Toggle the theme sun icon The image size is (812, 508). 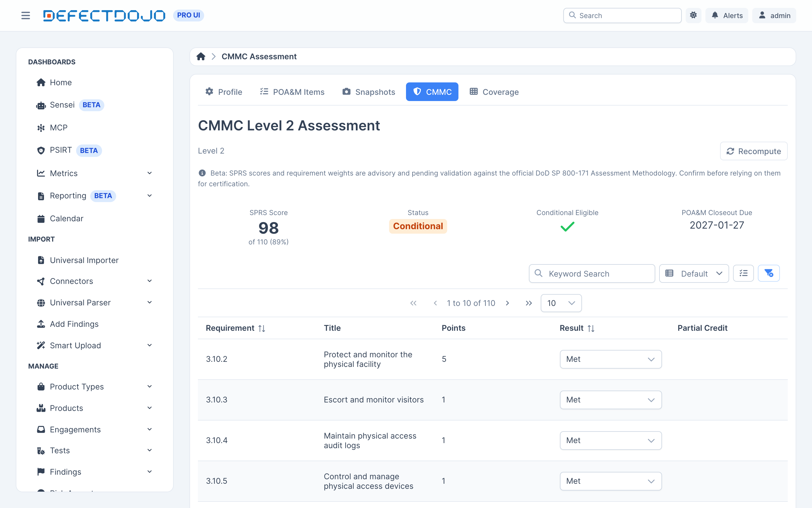click(x=693, y=16)
